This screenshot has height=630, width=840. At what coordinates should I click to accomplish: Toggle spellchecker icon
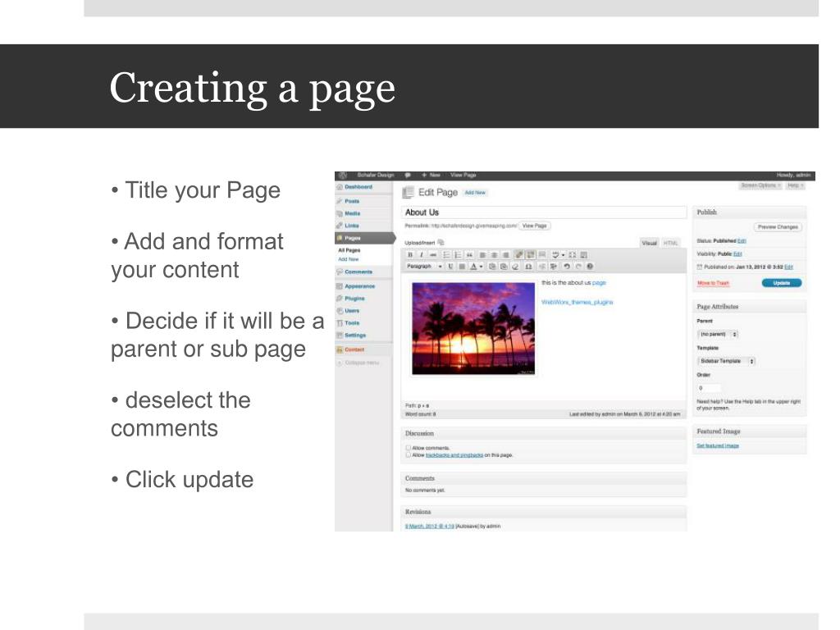pos(555,255)
